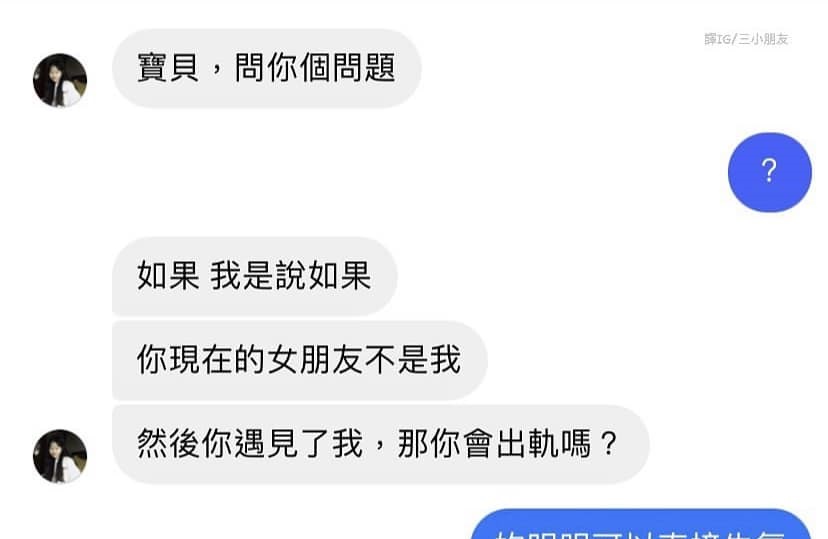Click the word 問題 in first message
Image resolution: width=828 pixels, height=539 pixels.
pos(364,68)
